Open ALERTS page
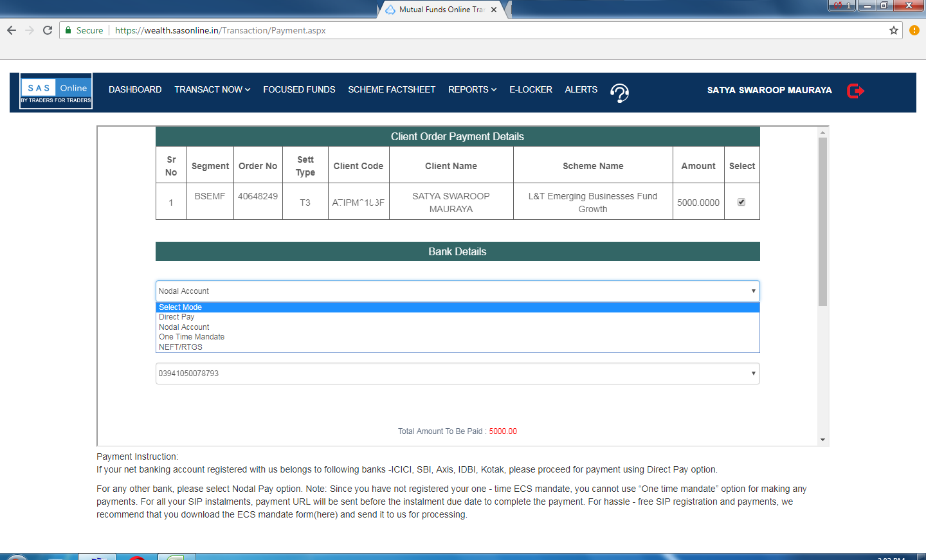926x560 pixels. click(x=581, y=89)
